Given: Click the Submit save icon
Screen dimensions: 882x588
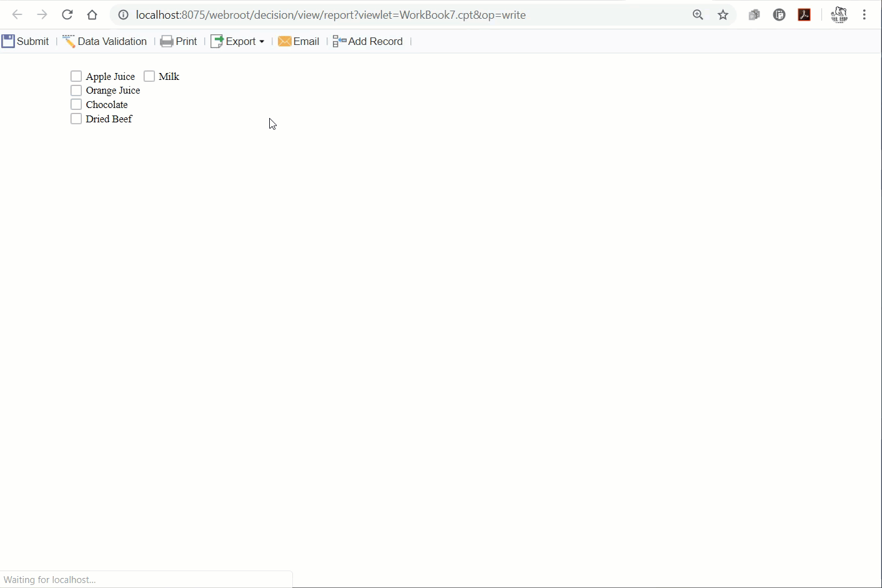Looking at the screenshot, I should [x=8, y=41].
